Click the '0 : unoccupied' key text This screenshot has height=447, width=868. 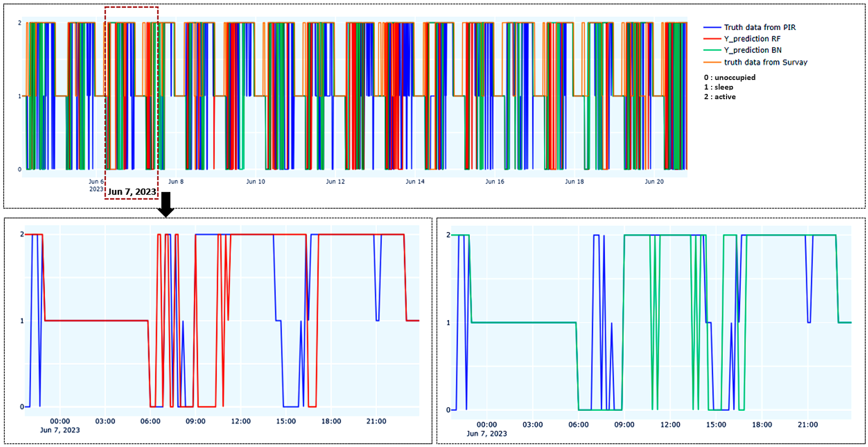[x=729, y=77]
